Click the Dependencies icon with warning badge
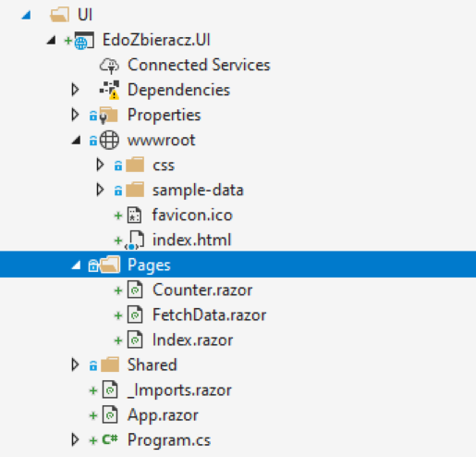Viewport: 476px width, 457px height. [109, 90]
